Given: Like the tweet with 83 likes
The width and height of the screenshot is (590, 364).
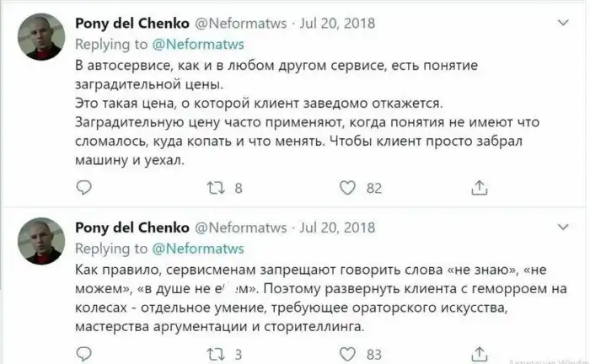Looking at the screenshot, I should click(345, 354).
